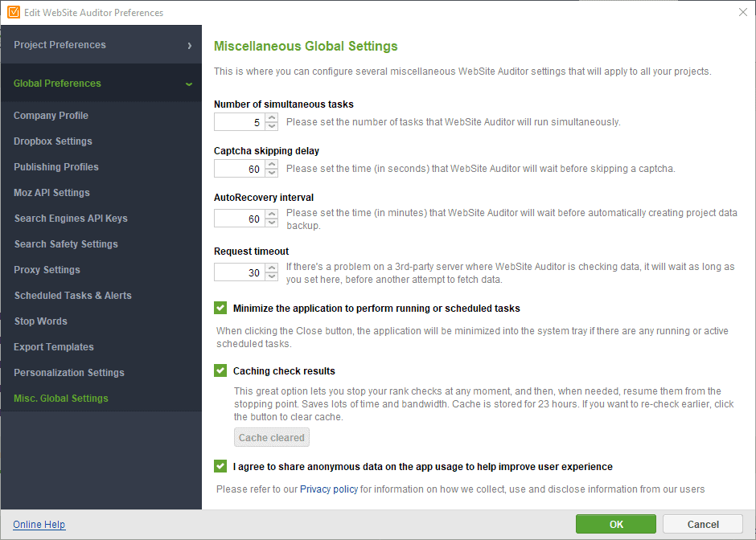756x540 pixels.
Task: Click simultaneous tasks value field
Action: pos(240,122)
